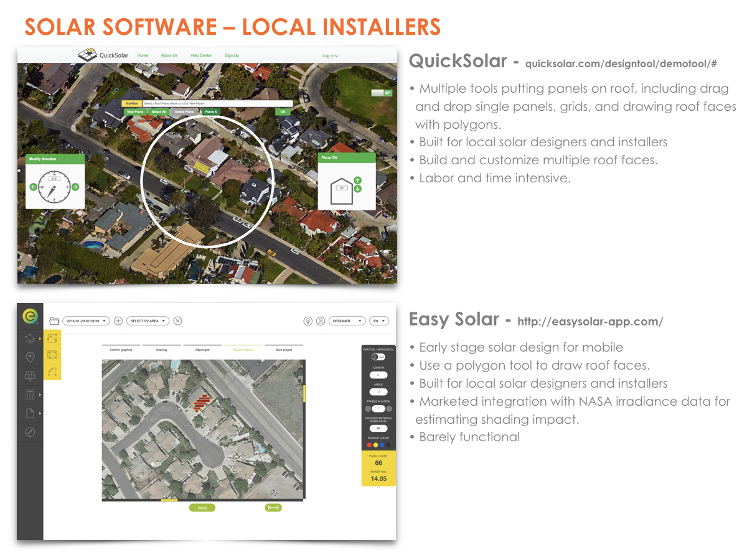The height and width of the screenshot is (560, 747).
Task: Rotate direction left with compass left arrow
Action: coord(34,187)
